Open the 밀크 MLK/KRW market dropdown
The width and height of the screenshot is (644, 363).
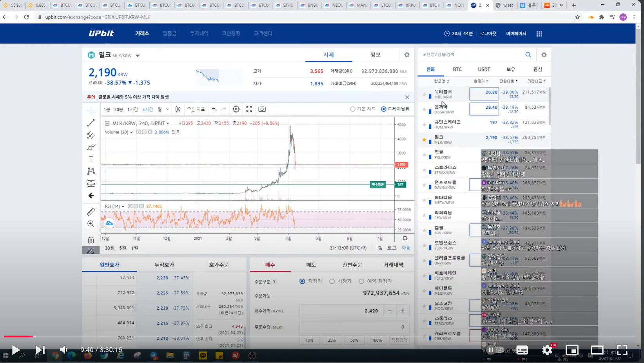pyautogui.click(x=138, y=56)
